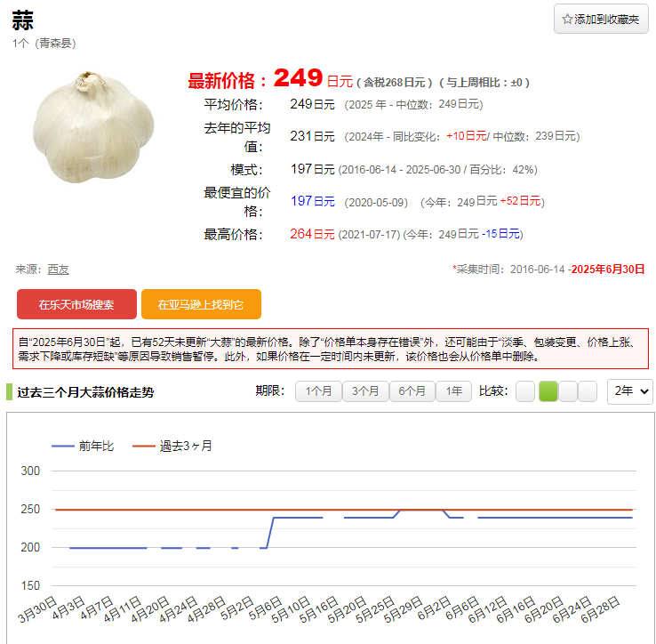Set the chart period to 1年
656x644 pixels.
pos(454,391)
